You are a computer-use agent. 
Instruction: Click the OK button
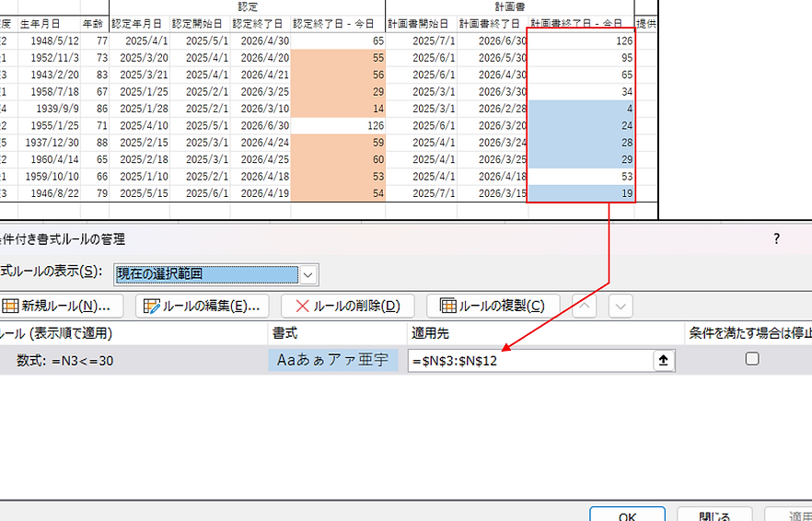(x=628, y=515)
